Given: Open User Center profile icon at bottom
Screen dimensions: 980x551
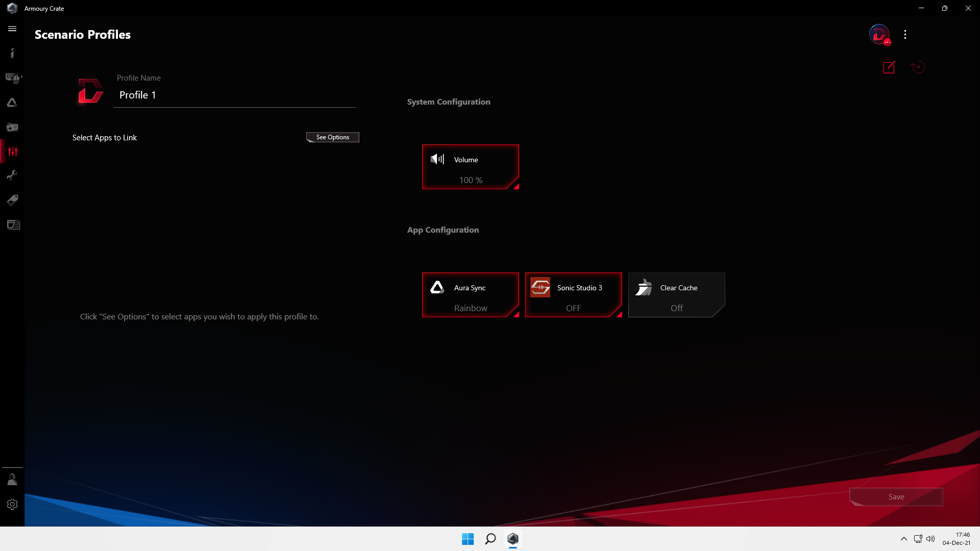Looking at the screenshot, I should (x=12, y=480).
